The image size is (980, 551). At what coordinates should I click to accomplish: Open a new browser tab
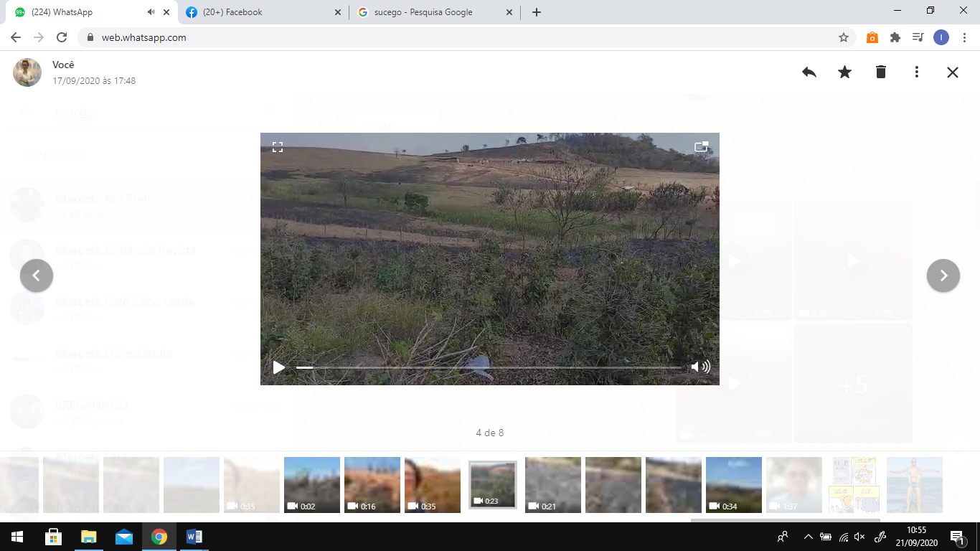click(537, 12)
